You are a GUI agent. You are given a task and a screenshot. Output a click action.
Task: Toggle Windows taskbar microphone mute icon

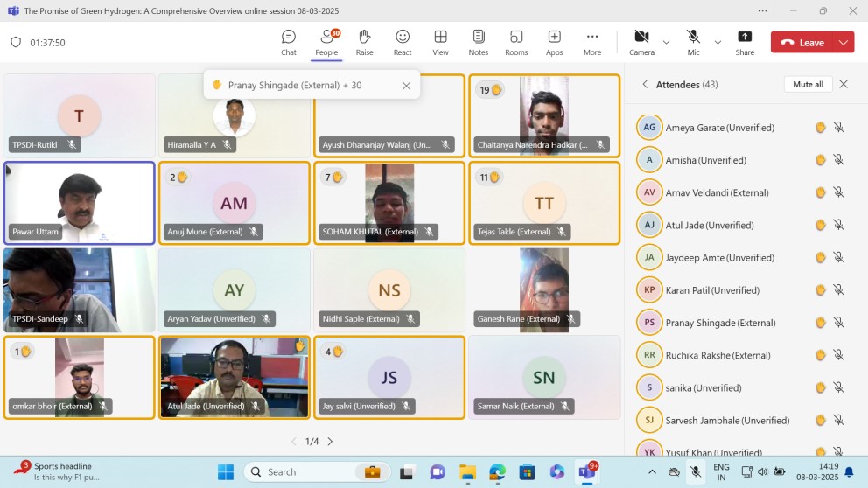(x=696, y=472)
